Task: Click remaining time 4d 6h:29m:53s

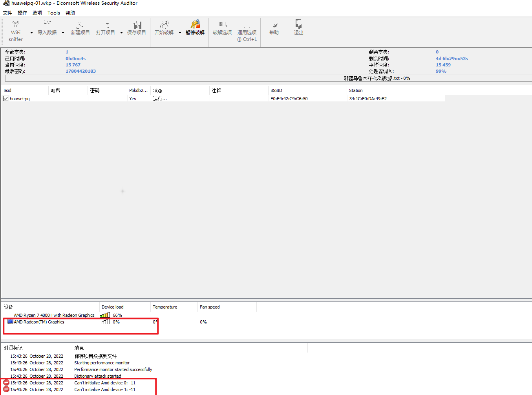Action: point(452,59)
